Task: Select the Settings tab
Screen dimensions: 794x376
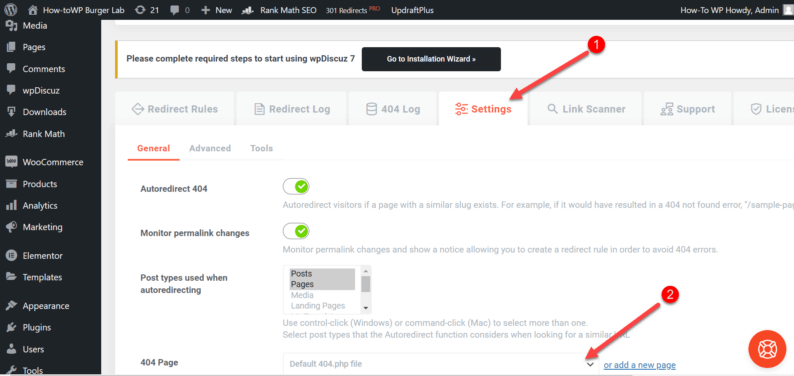Action: (483, 109)
